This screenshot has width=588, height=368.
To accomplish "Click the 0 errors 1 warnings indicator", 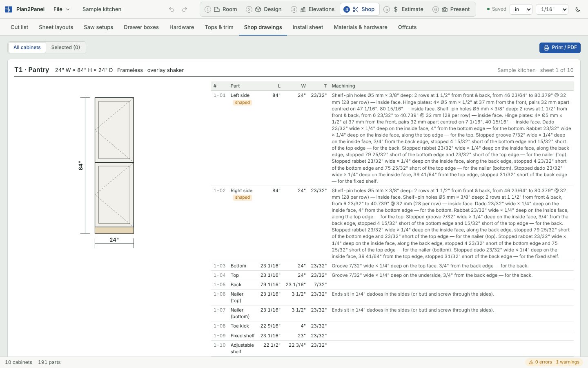I will [554, 362].
